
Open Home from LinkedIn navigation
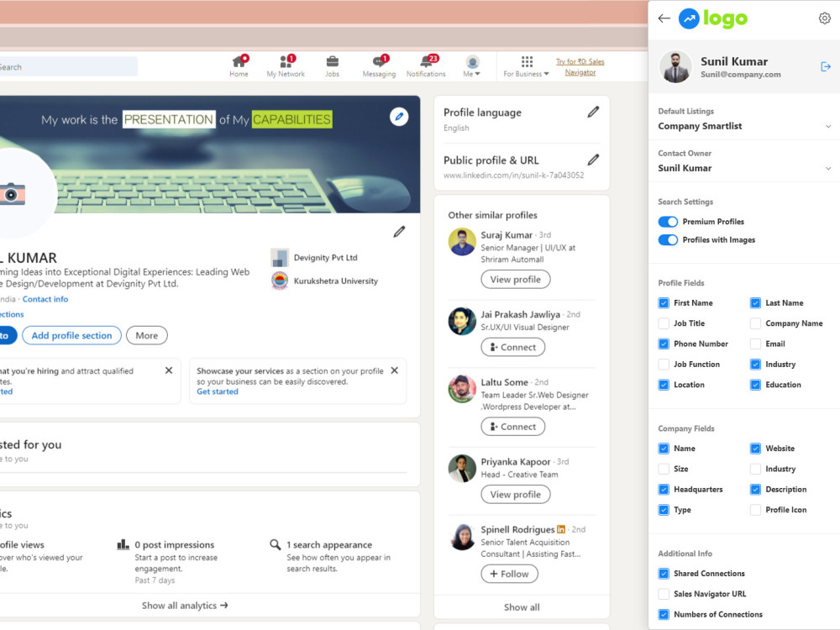(239, 66)
